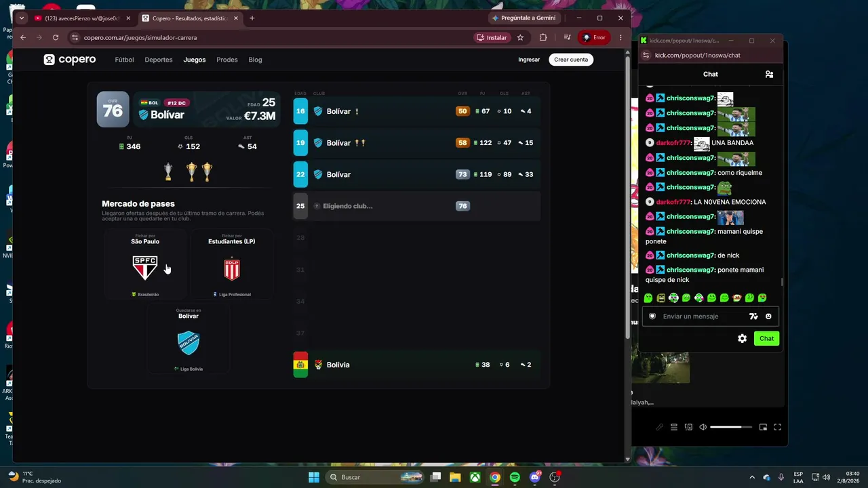Click the first trophy icon

[168, 171]
